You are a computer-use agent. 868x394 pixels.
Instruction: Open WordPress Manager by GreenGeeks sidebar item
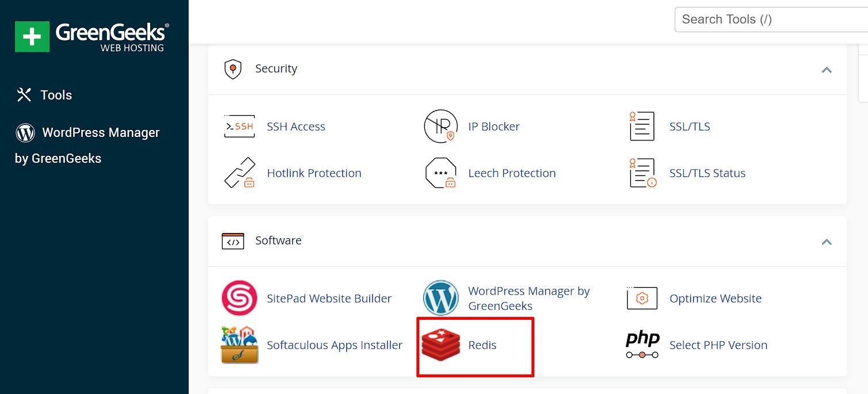coord(87,146)
